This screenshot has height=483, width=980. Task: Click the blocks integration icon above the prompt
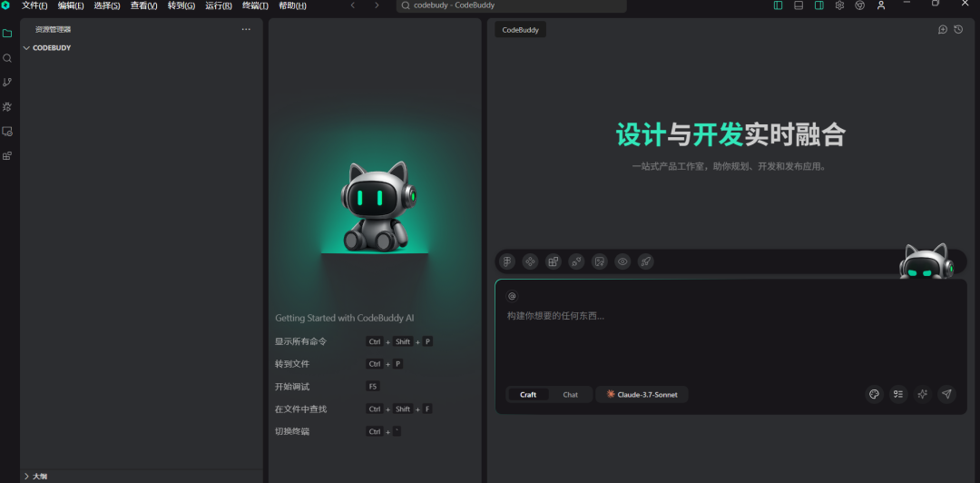pos(554,261)
